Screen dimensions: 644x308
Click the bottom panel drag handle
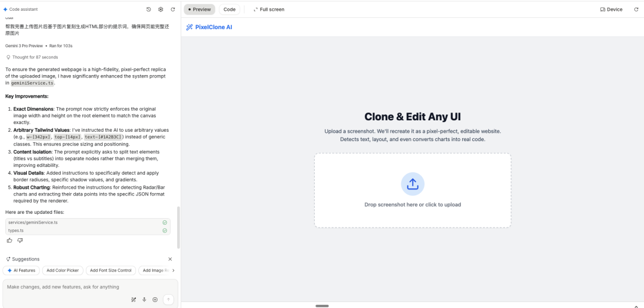click(x=322, y=306)
